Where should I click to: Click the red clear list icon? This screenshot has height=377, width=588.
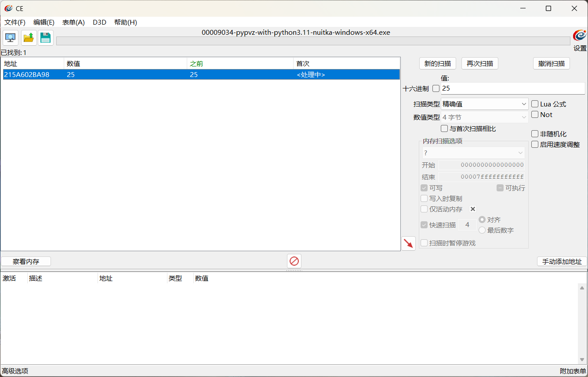pyautogui.click(x=294, y=261)
